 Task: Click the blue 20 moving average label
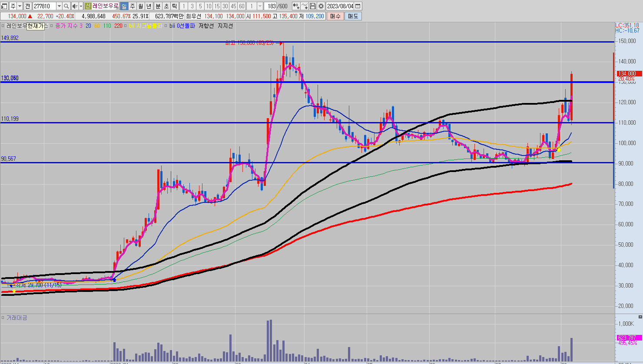point(88,26)
